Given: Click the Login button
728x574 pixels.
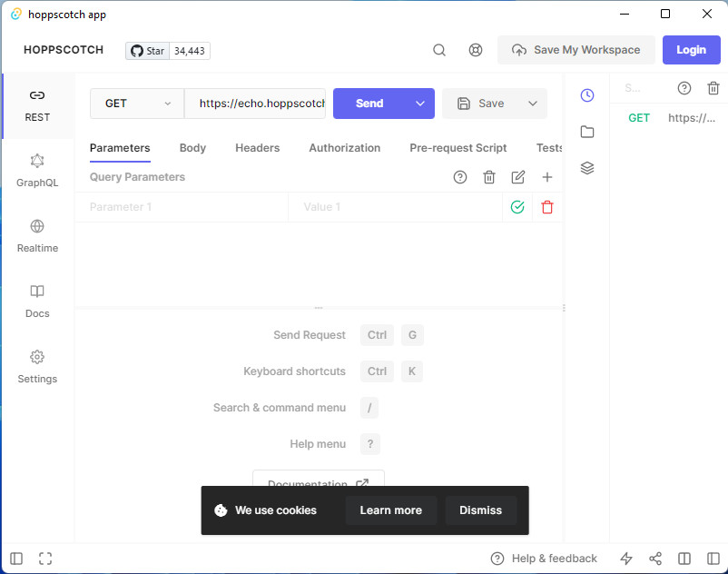Looking at the screenshot, I should (692, 50).
